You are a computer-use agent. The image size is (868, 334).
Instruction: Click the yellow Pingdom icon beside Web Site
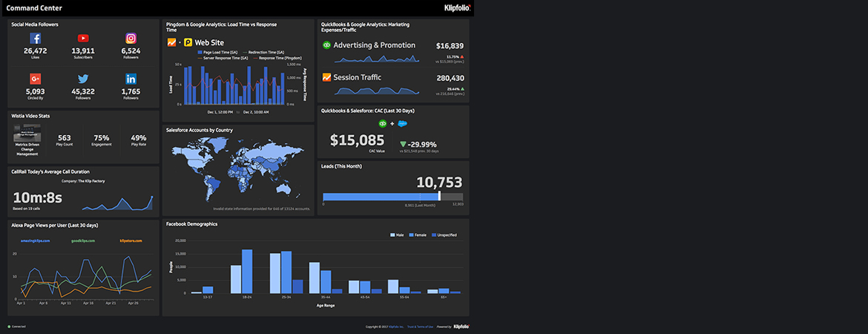(x=188, y=42)
